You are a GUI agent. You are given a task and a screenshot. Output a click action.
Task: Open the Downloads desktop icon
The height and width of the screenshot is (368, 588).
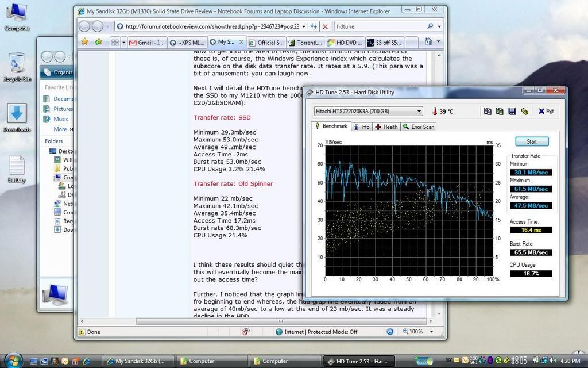click(17, 118)
